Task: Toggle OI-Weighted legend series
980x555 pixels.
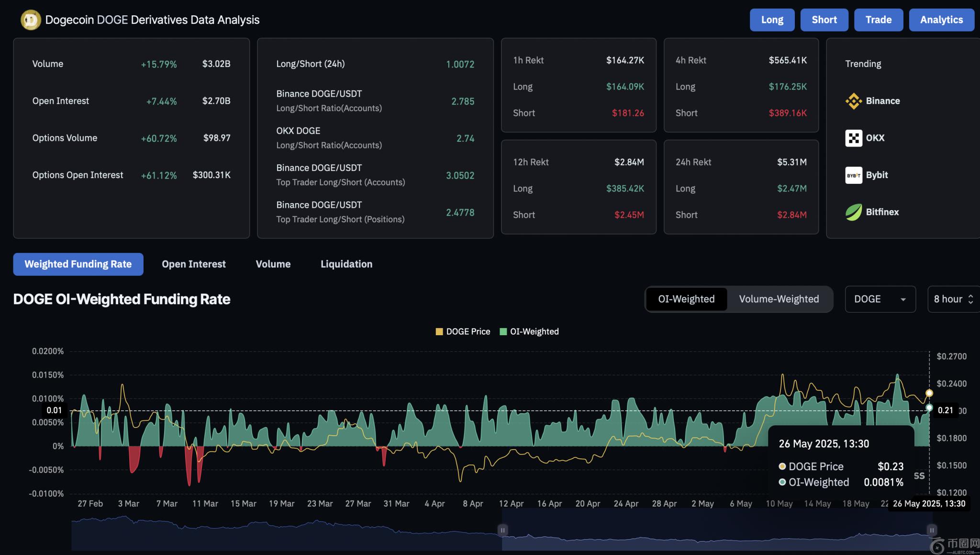Action: pyautogui.click(x=529, y=331)
